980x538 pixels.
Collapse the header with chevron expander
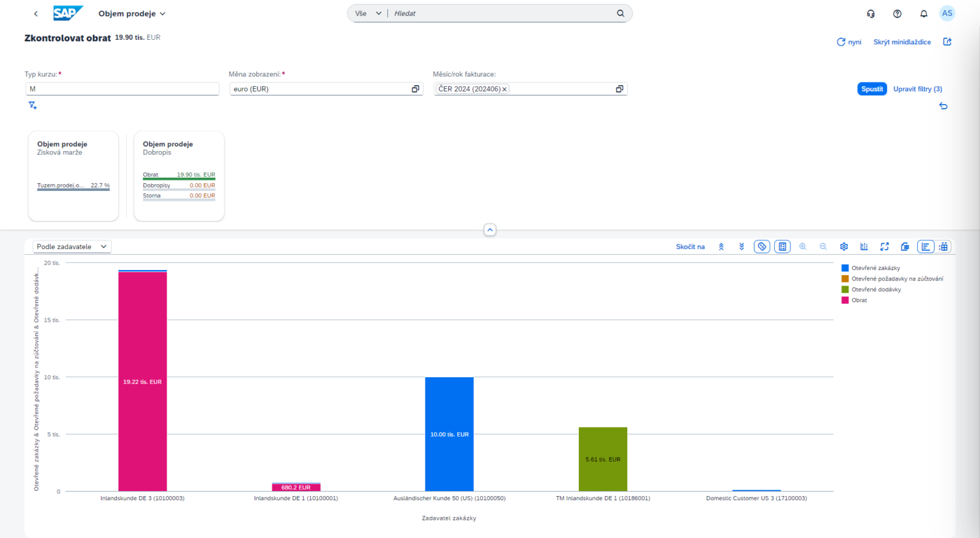point(490,229)
